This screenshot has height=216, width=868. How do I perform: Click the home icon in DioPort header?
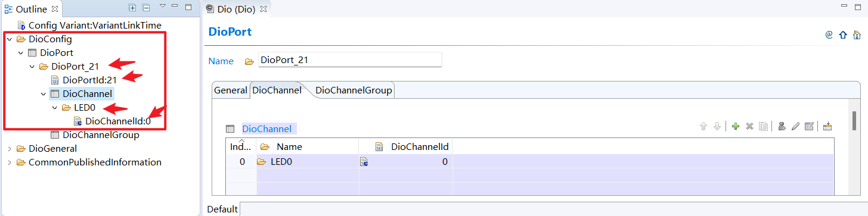pos(857,35)
